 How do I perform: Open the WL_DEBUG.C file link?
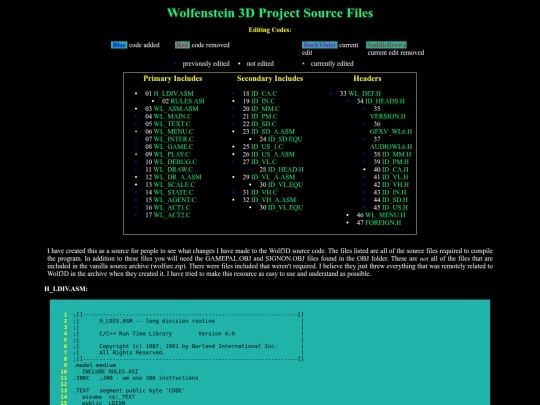pyautogui.click(x=175, y=162)
